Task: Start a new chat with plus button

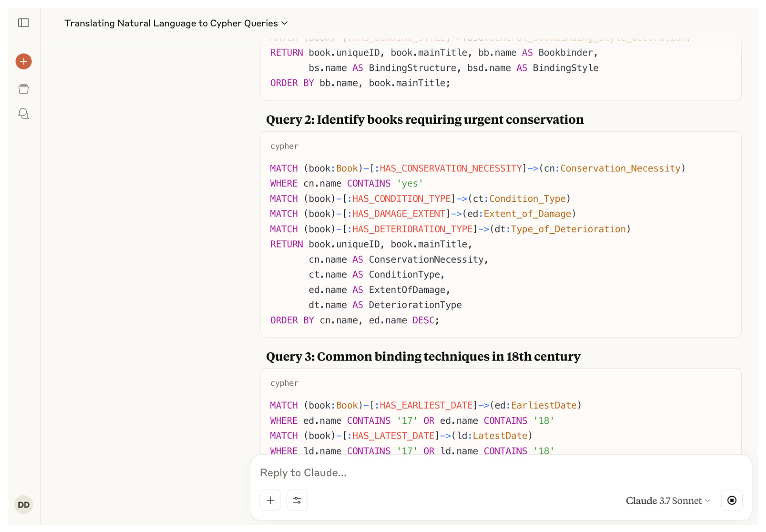Action: coord(23,61)
